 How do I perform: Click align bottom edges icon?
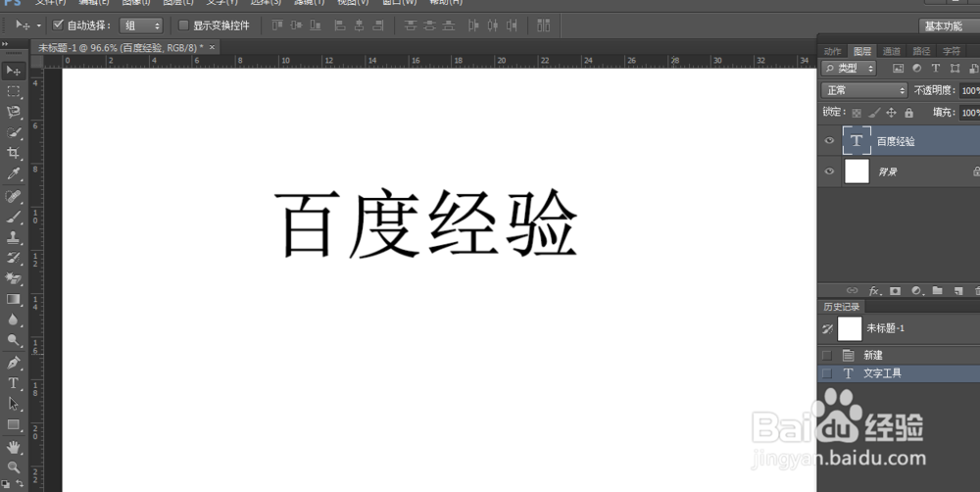[316, 25]
